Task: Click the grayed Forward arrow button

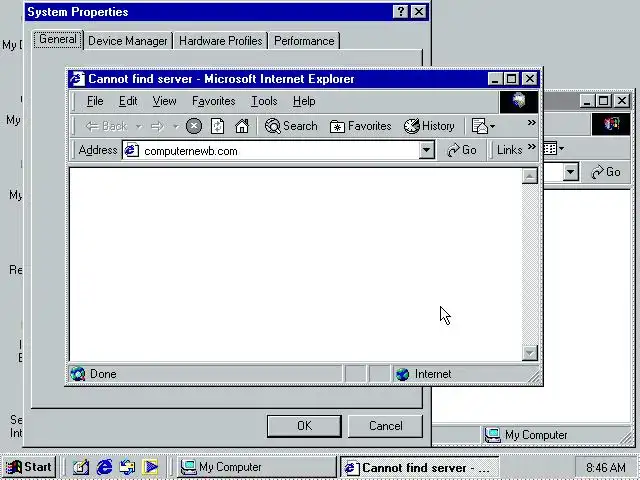Action: (x=157, y=127)
